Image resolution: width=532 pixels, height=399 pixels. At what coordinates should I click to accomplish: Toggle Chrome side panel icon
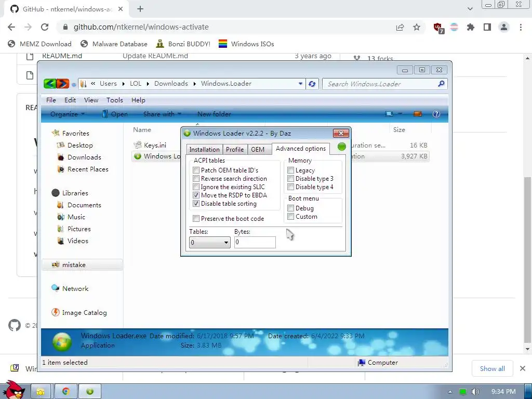tap(487, 27)
